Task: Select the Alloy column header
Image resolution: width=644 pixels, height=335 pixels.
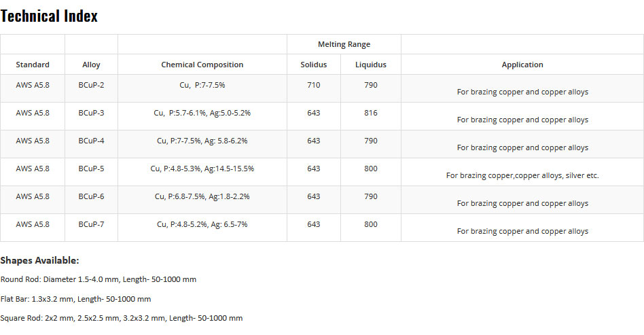Action: point(91,65)
